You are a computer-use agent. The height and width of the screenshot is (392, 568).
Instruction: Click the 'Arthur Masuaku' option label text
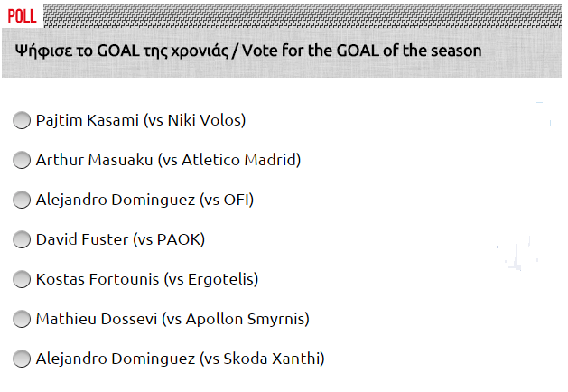click(x=95, y=160)
